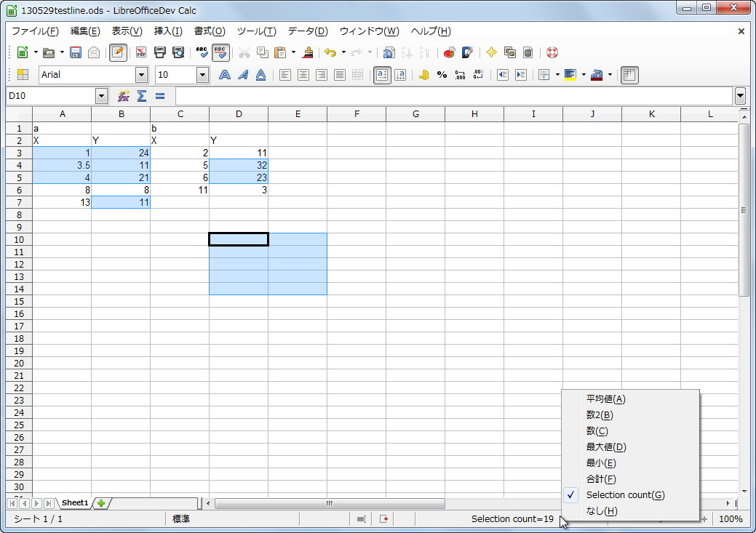756x533 pixels.
Task: Align cell text left
Action: pos(285,75)
